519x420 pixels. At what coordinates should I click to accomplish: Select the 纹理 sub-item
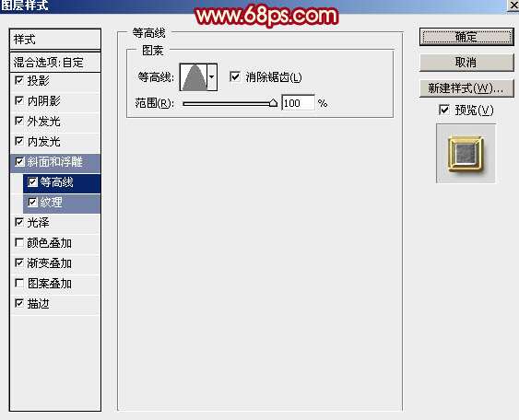pos(62,203)
